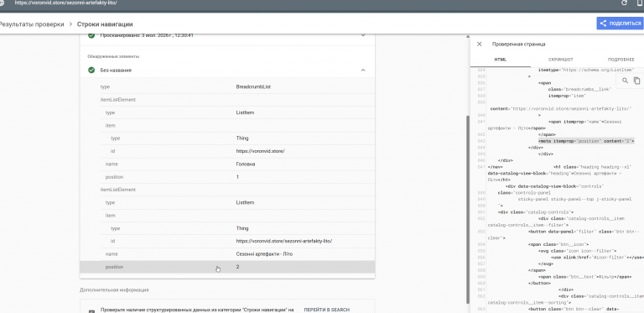Close the Проверенная страница panel
The height and width of the screenshot is (313, 644).
pos(479,44)
